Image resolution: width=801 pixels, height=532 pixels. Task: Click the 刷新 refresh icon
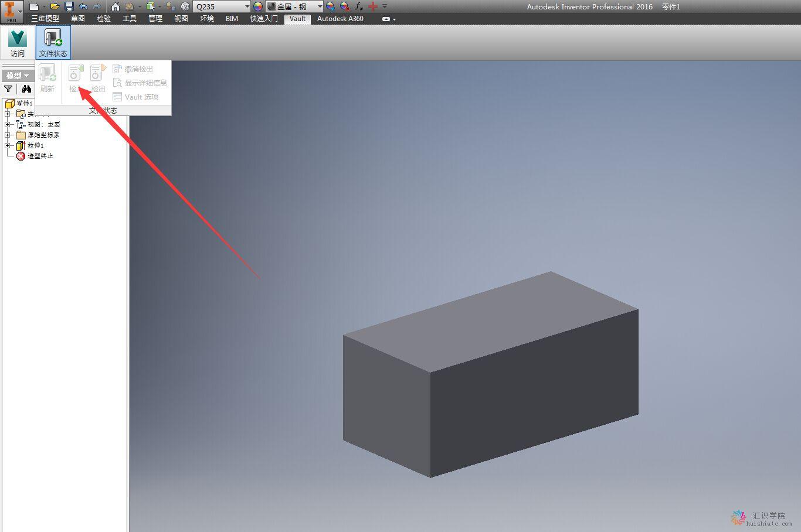[x=47, y=79]
